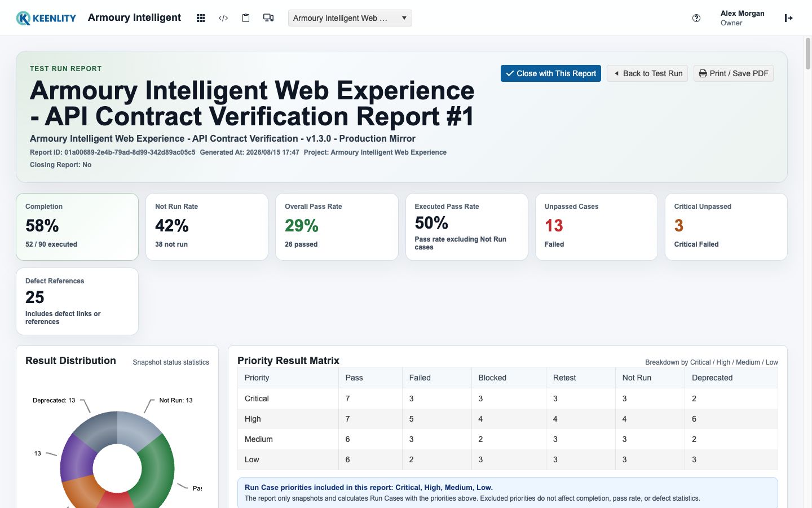Viewport: 812px width, 508px height.
Task: Click 'Closing Report: No' text
Action: pyautogui.click(x=61, y=165)
